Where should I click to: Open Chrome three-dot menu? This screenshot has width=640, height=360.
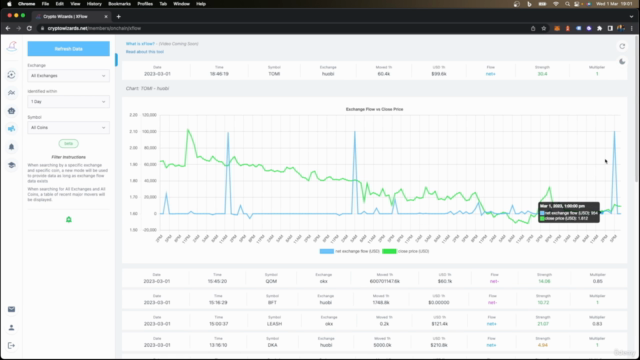coord(632,28)
